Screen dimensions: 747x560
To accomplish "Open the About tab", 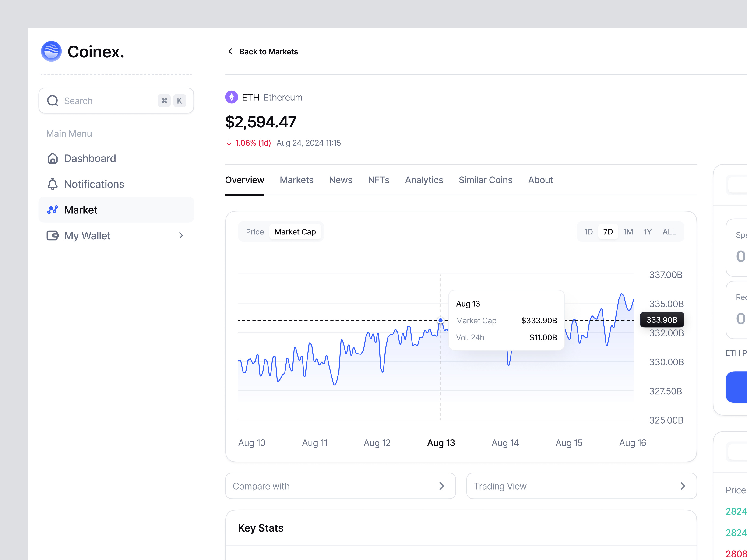I will point(540,180).
